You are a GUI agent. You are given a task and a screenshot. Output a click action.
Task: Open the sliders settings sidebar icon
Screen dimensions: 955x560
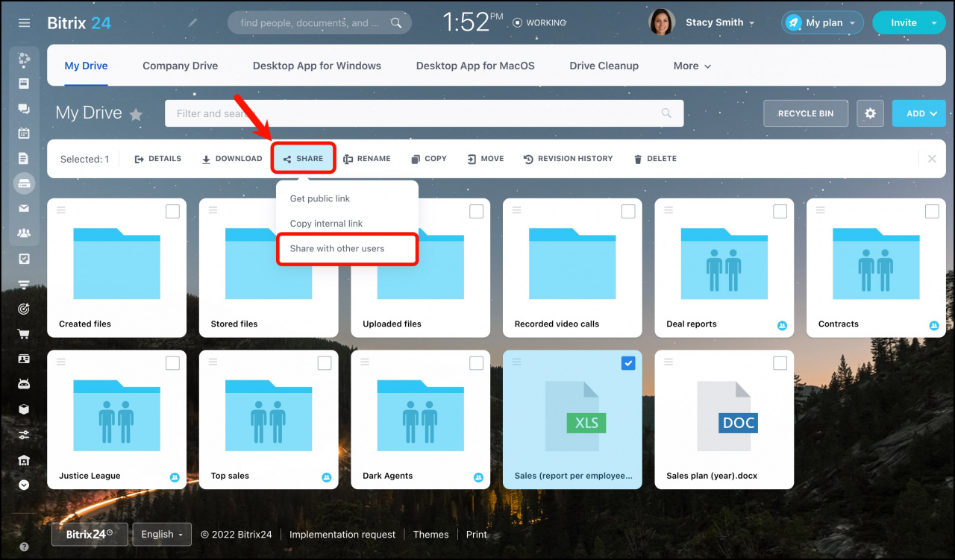pos(24,435)
